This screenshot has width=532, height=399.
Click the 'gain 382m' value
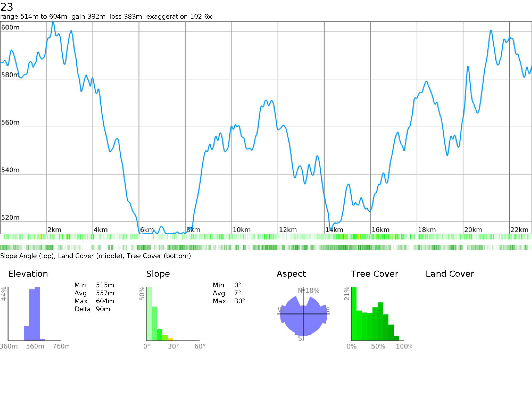(89, 17)
